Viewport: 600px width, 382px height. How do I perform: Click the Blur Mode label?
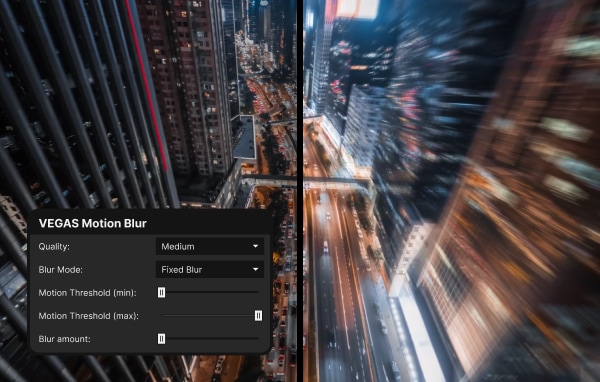(x=60, y=269)
